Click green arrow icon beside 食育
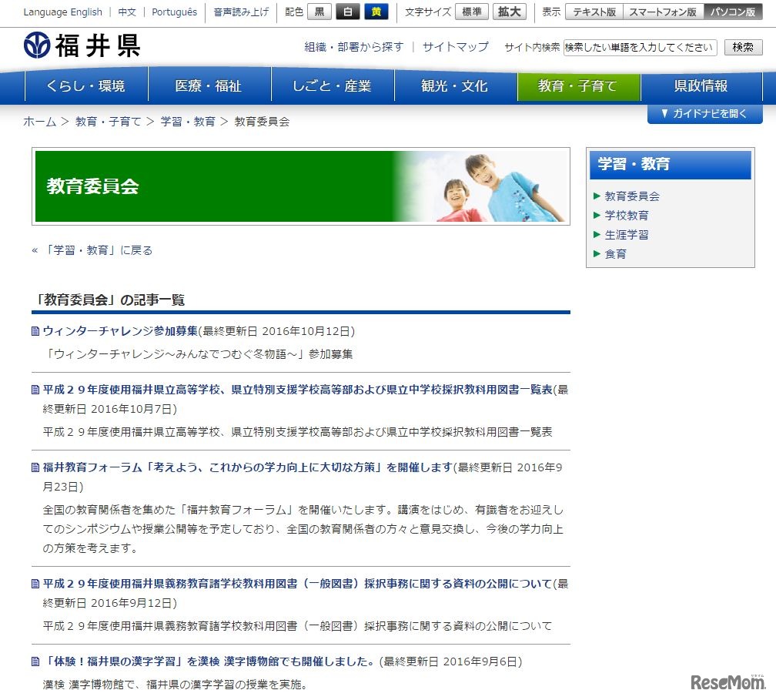This screenshot has height=700, width=776. click(x=597, y=254)
